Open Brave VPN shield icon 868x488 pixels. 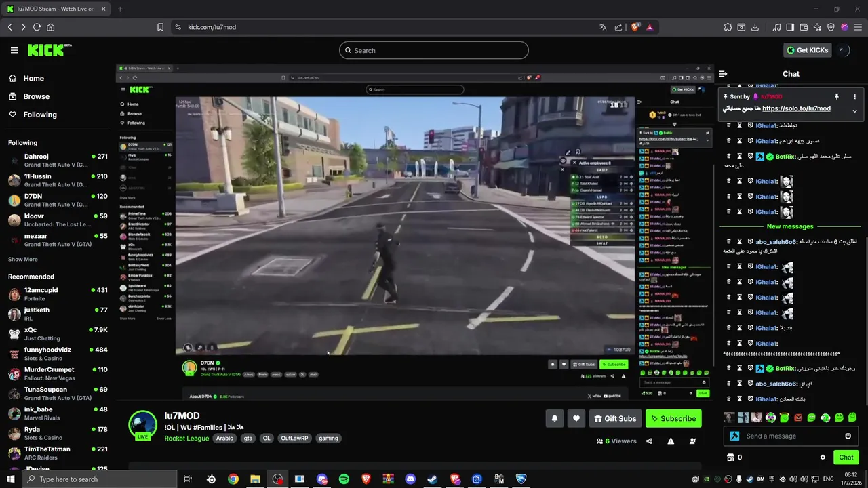tap(831, 27)
